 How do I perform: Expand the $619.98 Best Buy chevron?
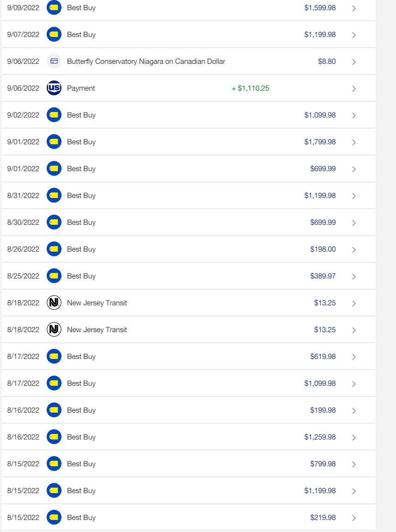354,357
